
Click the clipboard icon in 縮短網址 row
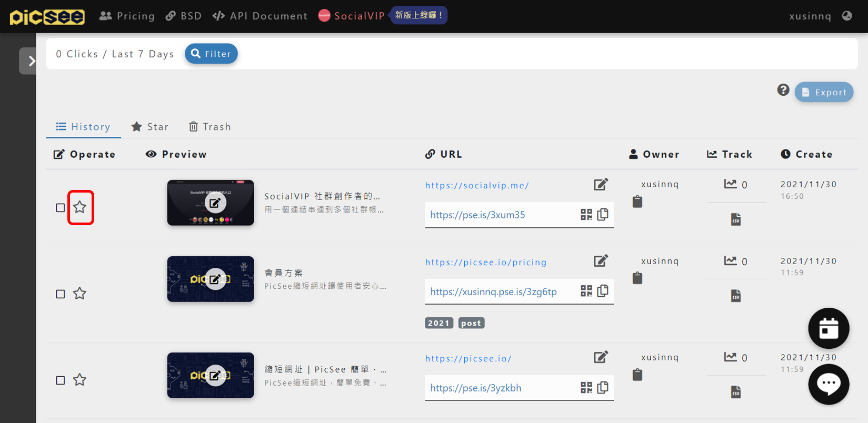tap(637, 375)
